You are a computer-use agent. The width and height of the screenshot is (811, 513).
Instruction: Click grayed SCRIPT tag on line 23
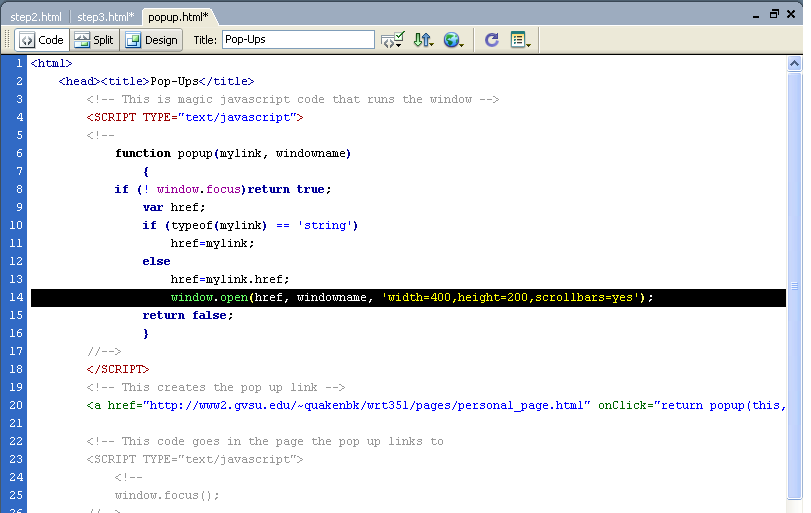coord(194,459)
